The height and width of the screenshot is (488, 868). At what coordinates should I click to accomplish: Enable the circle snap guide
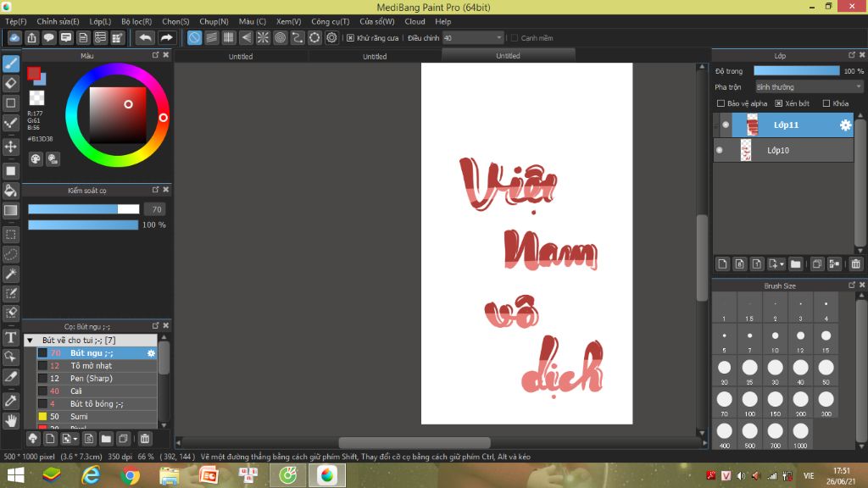280,37
